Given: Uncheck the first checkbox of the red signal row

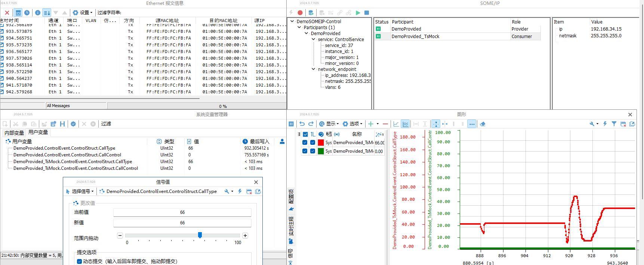Looking at the screenshot, I should 305,143.
